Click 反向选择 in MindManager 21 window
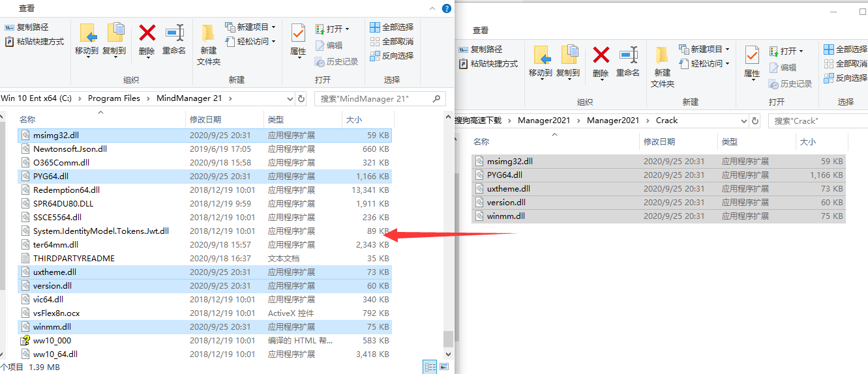Viewport: 868px width, 374px height. tap(392, 56)
